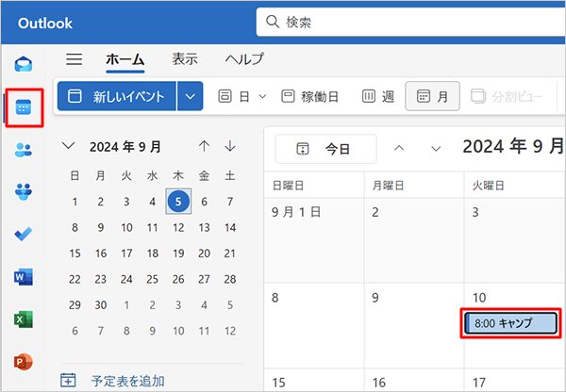Switch to 稼働日 work week view

309,96
